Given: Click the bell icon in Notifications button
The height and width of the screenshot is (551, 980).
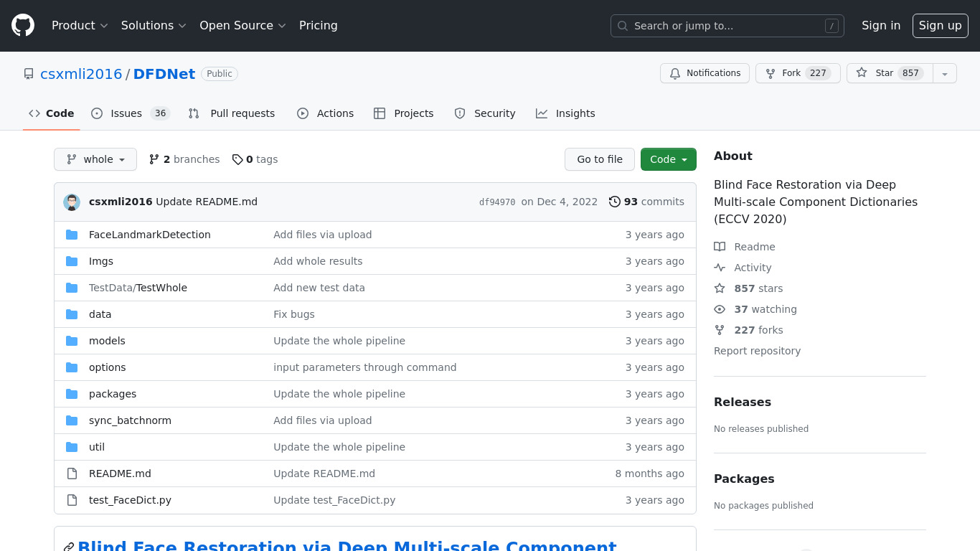Looking at the screenshot, I should point(675,73).
